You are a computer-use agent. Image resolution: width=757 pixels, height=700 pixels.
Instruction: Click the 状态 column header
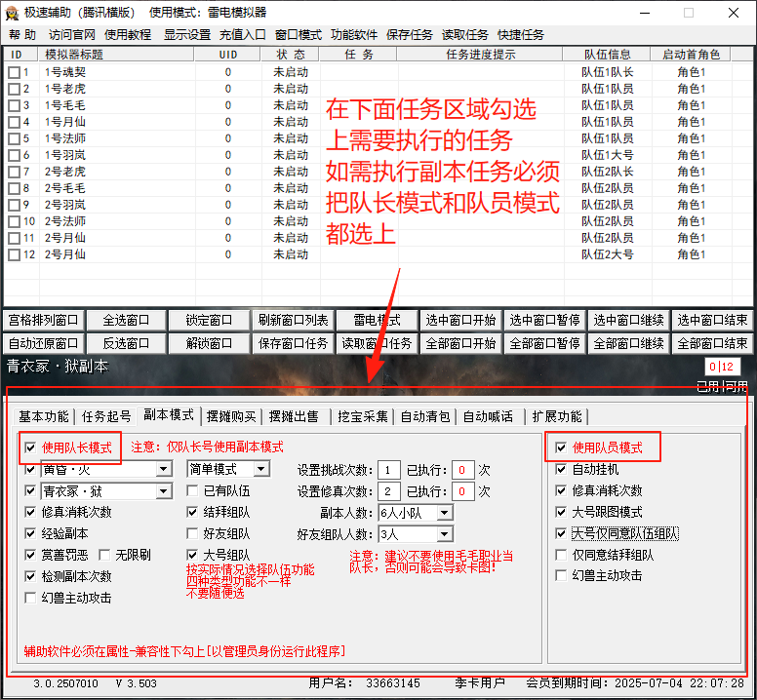point(290,55)
